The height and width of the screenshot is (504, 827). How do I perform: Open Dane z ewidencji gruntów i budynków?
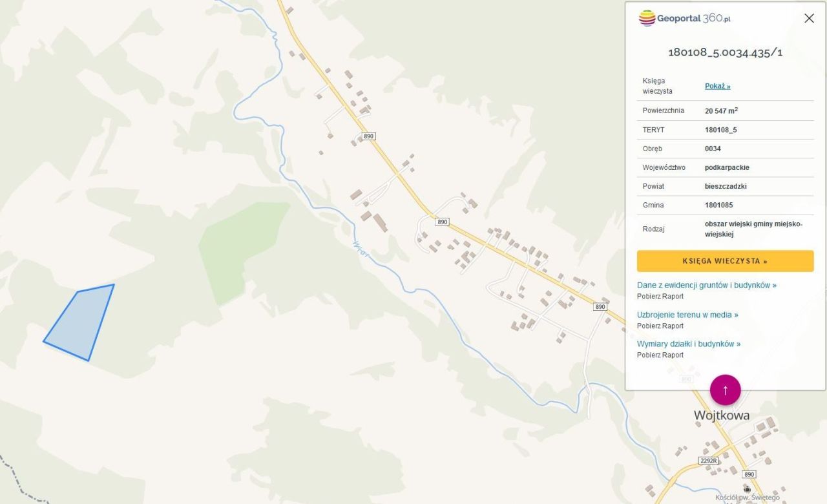[x=707, y=285]
